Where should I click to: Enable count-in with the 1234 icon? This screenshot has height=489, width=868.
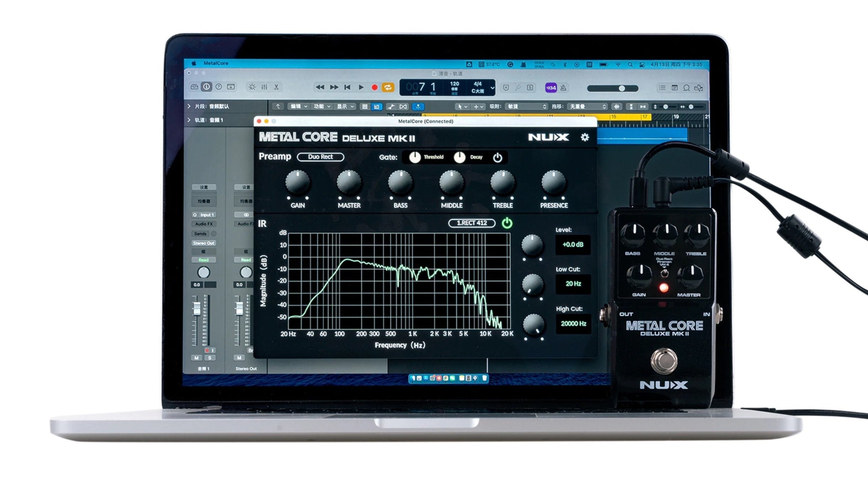pos(551,88)
